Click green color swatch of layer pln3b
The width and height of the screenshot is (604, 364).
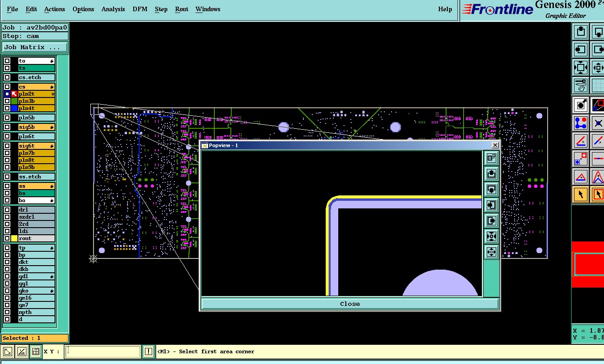pos(14,101)
